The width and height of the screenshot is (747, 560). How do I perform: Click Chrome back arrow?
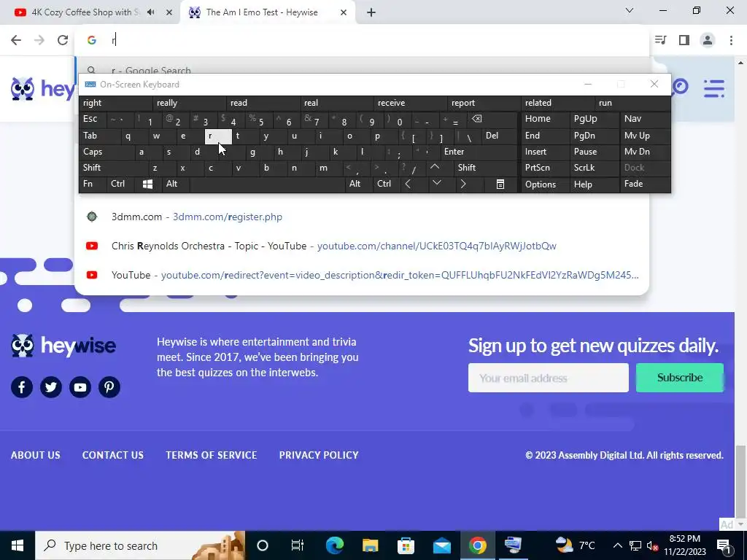tap(16, 40)
